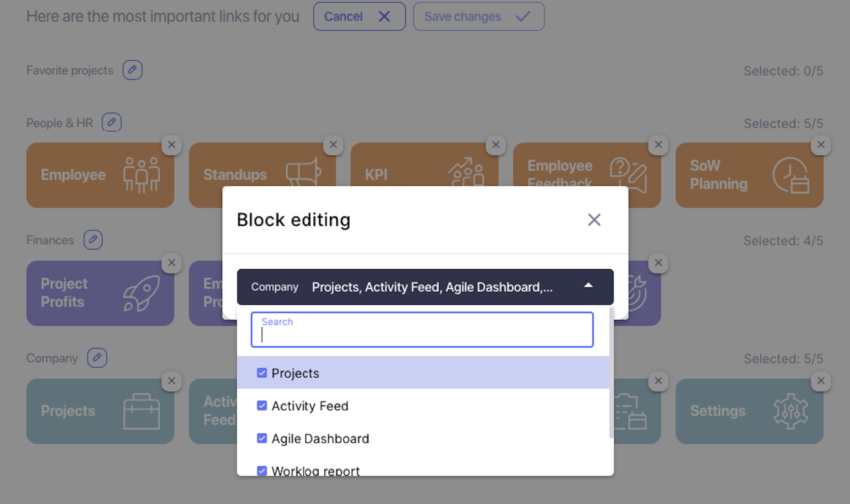Remove the Settings tile from Company
The height and width of the screenshot is (504, 850).
821,381
